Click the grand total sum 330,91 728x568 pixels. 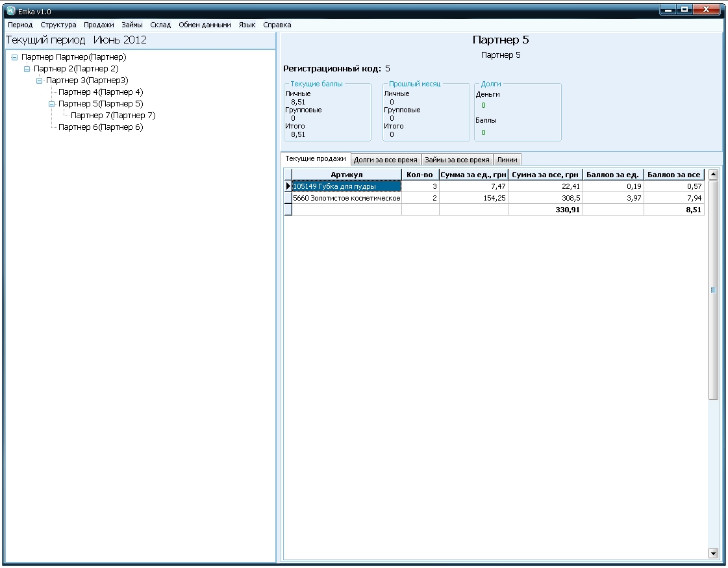point(546,210)
